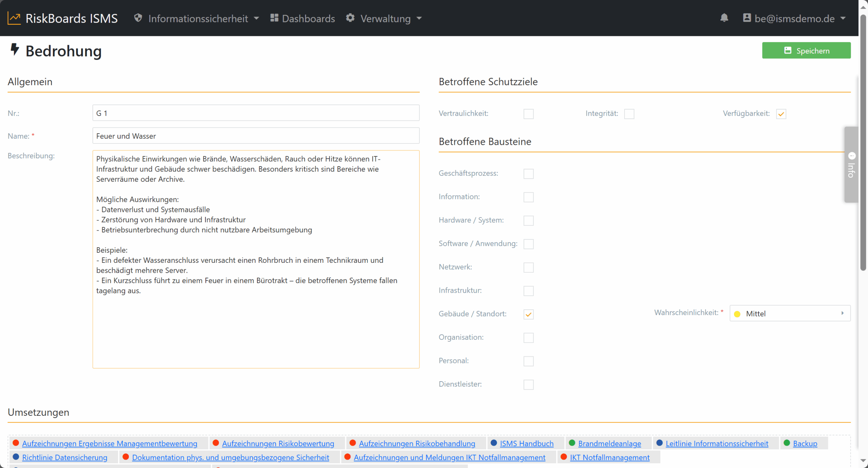Click the blue dot beside Leitlinie Informationssicherheit
The height and width of the screenshot is (468, 868).
click(x=659, y=443)
